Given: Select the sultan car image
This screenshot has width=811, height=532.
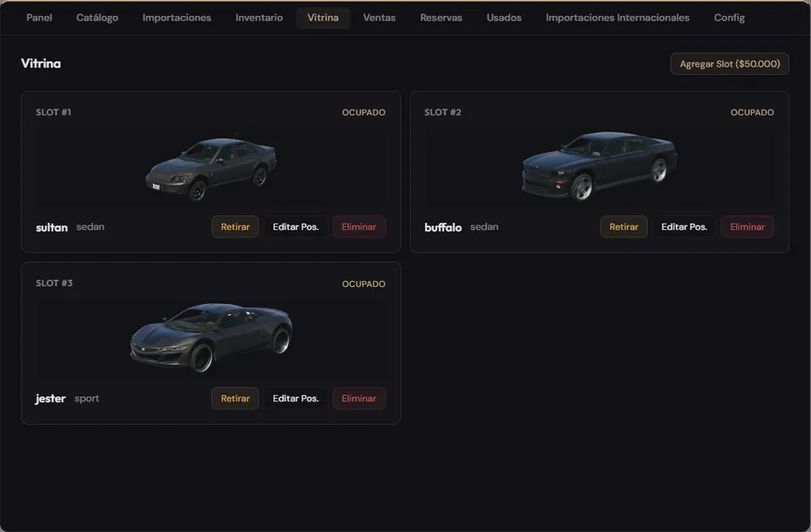Looking at the screenshot, I should click(211, 169).
